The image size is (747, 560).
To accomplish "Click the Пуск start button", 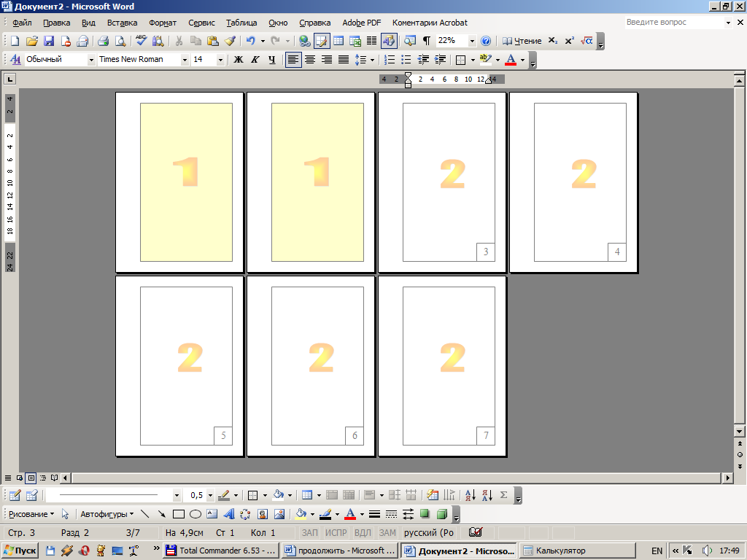I will [x=20, y=551].
